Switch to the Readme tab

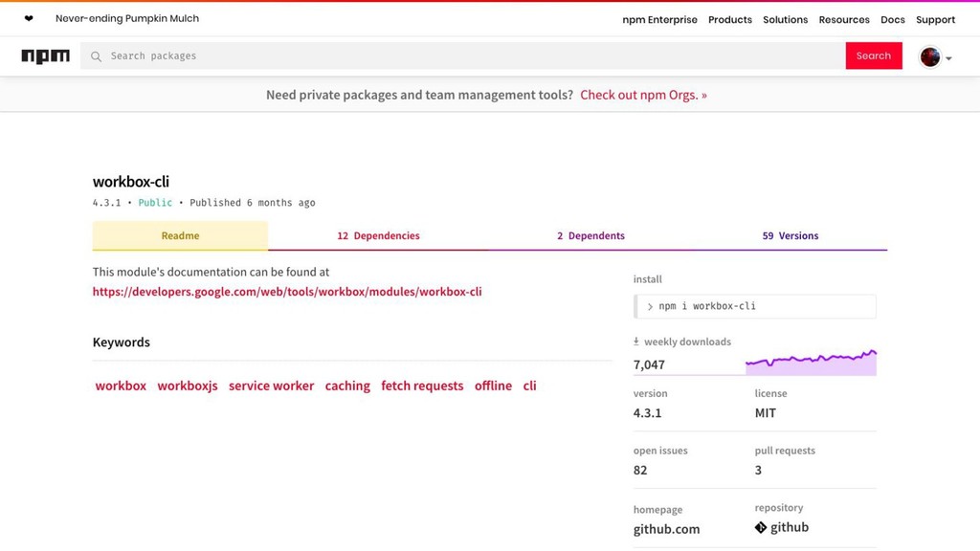[180, 235]
